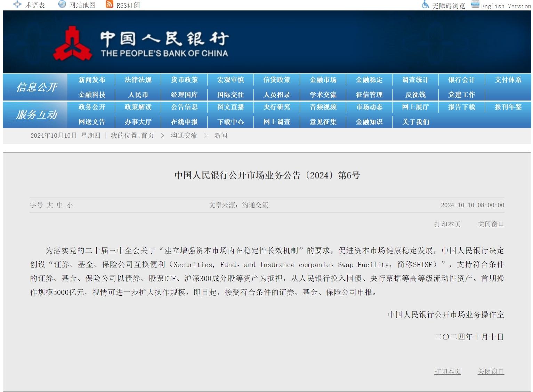The width and height of the screenshot is (533, 392).
Task: Set font size to large (大)
Action: tap(50, 205)
